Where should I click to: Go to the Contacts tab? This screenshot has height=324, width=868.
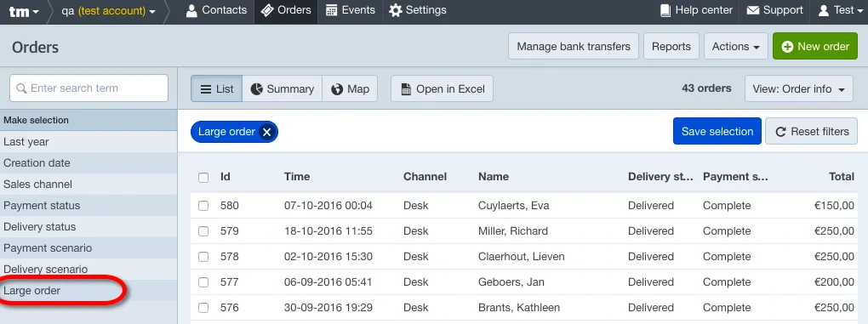[x=216, y=10]
